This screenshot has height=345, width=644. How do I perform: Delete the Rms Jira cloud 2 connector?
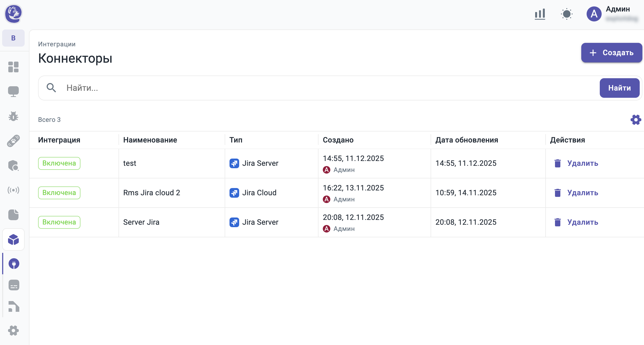click(582, 193)
